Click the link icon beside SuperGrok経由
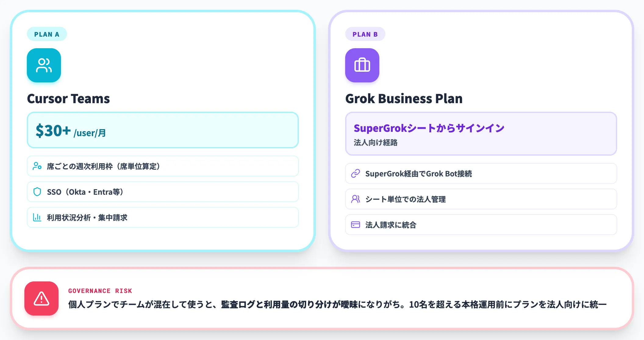 [356, 173]
